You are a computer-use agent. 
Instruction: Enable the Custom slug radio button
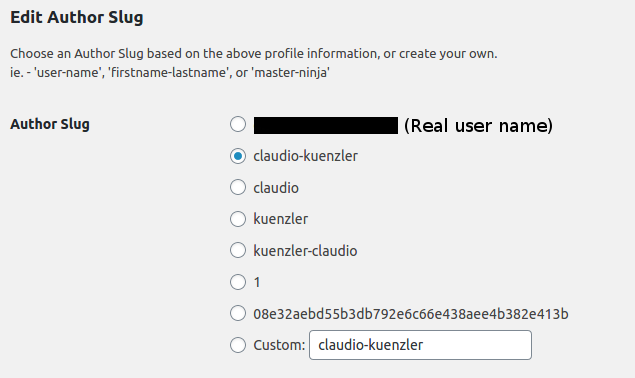238,345
